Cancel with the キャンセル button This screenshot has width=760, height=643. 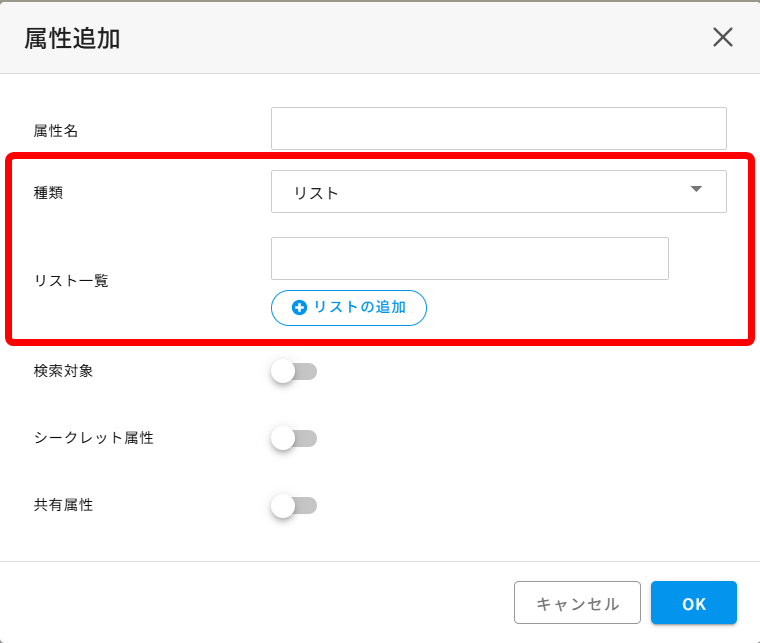pyautogui.click(x=577, y=602)
